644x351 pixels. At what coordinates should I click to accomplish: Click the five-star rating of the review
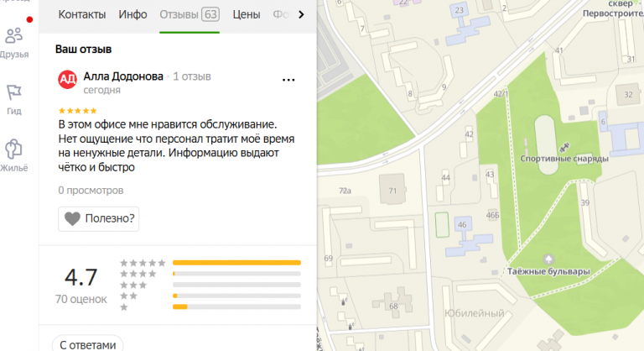[78, 111]
